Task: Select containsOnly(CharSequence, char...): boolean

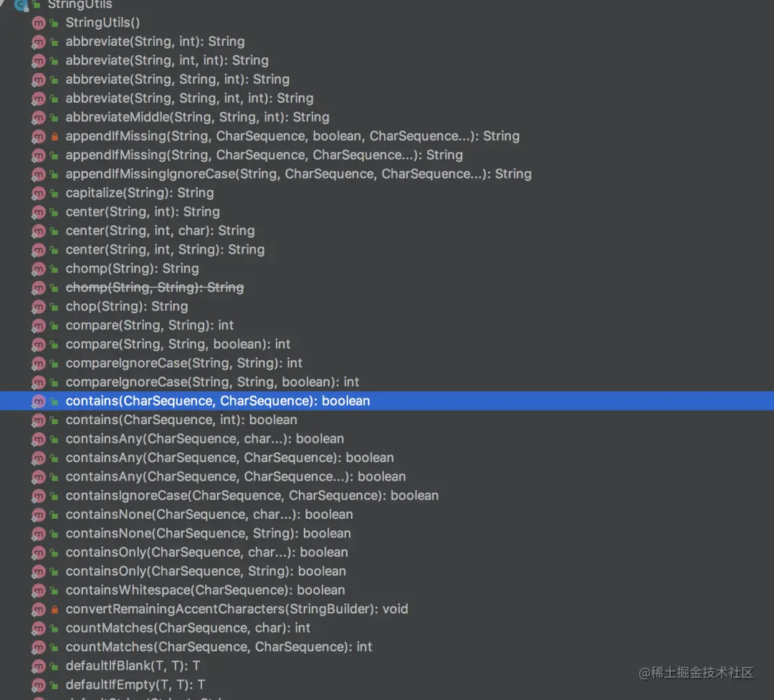Action: pyautogui.click(x=207, y=552)
